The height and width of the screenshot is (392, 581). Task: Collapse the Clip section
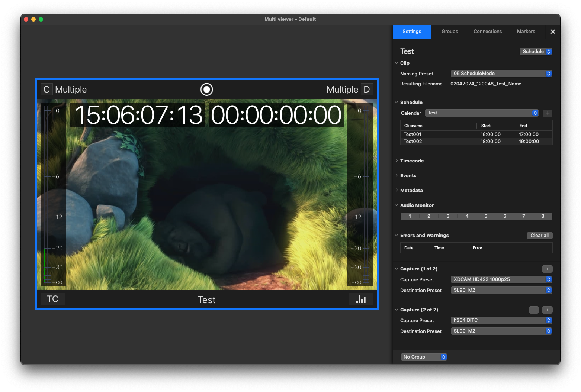tap(397, 63)
